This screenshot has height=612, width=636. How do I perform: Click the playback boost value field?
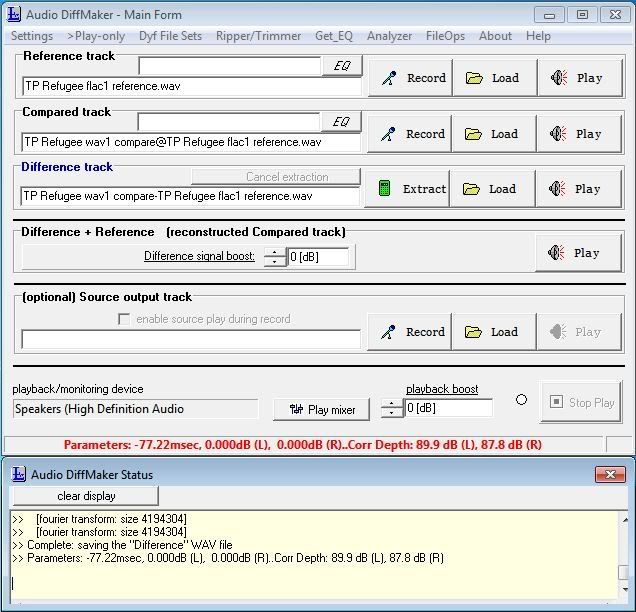click(x=448, y=408)
